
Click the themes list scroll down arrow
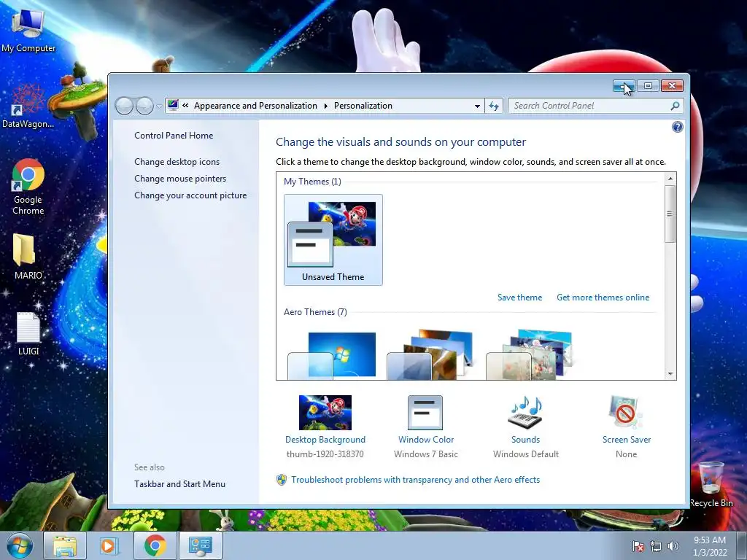(670, 374)
